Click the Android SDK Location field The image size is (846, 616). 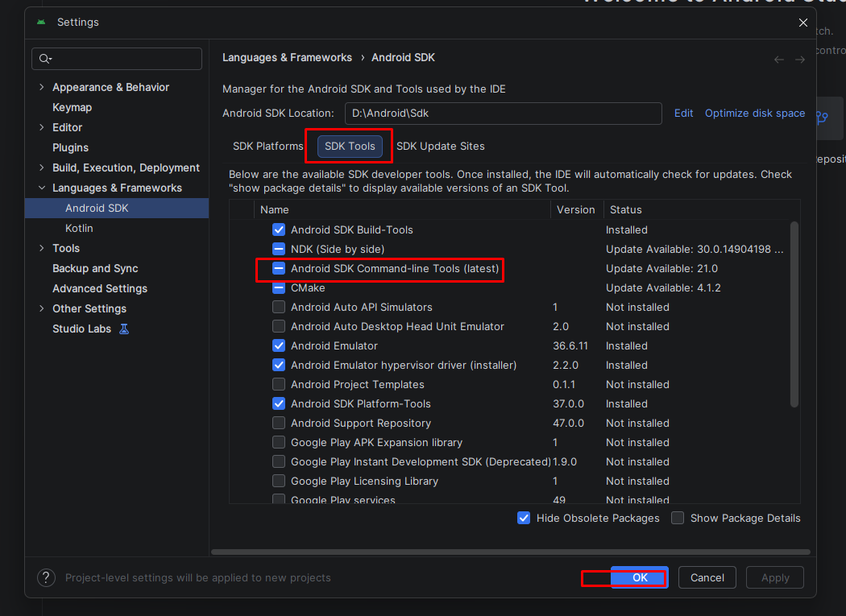(x=504, y=114)
